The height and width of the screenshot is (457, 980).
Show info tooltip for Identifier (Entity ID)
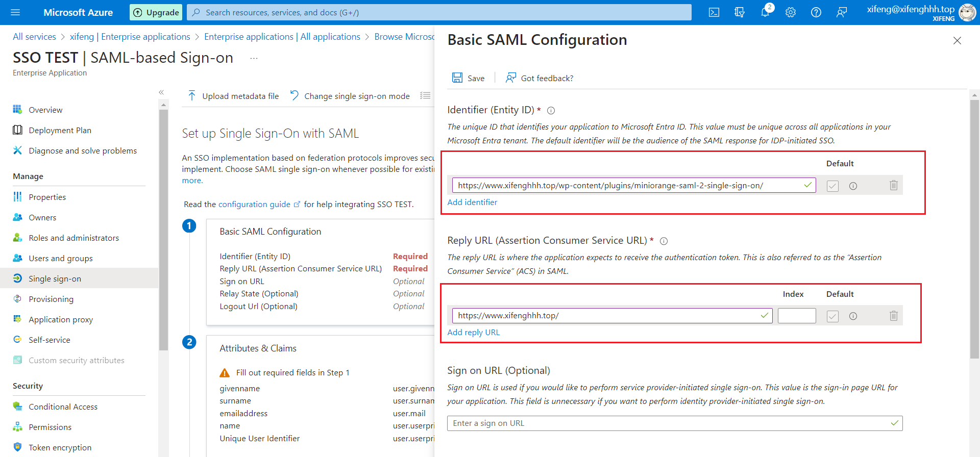[x=551, y=111]
